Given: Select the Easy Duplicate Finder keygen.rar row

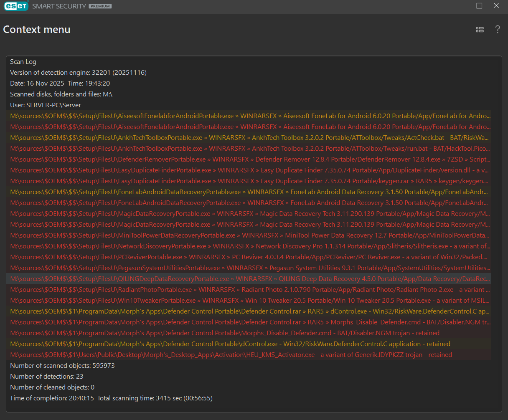Looking at the screenshot, I should point(250,181).
